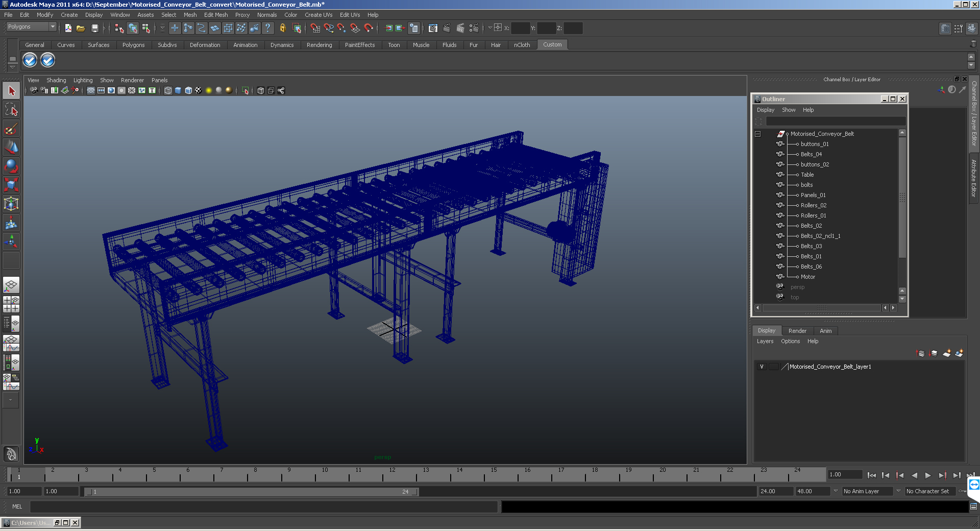This screenshot has width=980, height=531.
Task: Toggle wireframe on shaded cube icon
Action: (x=188, y=90)
